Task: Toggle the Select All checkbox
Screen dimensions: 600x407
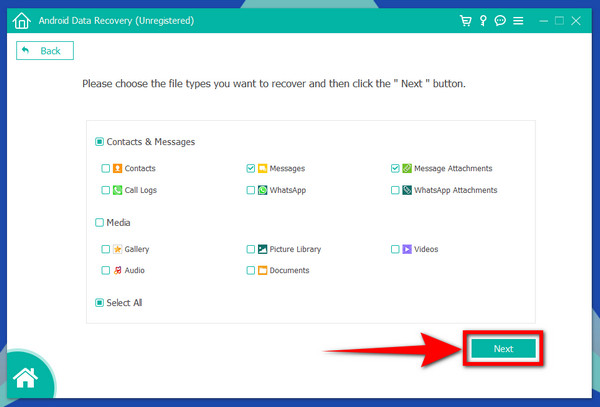Action: click(x=99, y=303)
